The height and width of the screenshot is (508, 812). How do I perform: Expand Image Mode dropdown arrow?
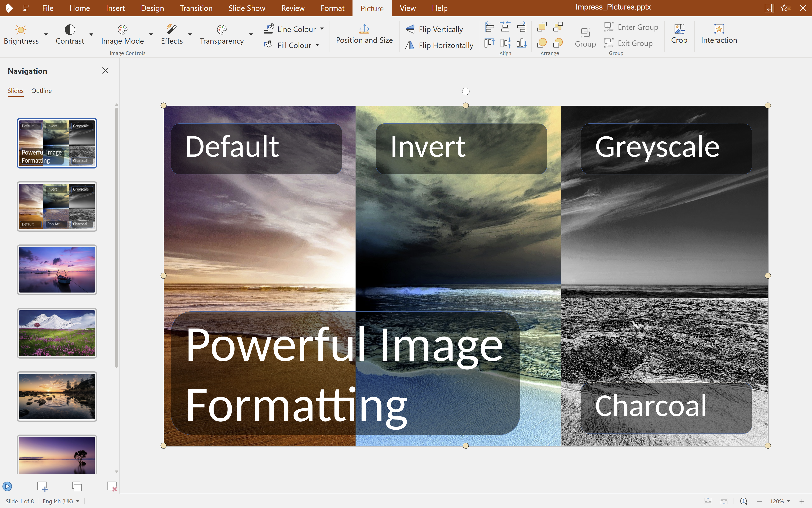click(151, 34)
